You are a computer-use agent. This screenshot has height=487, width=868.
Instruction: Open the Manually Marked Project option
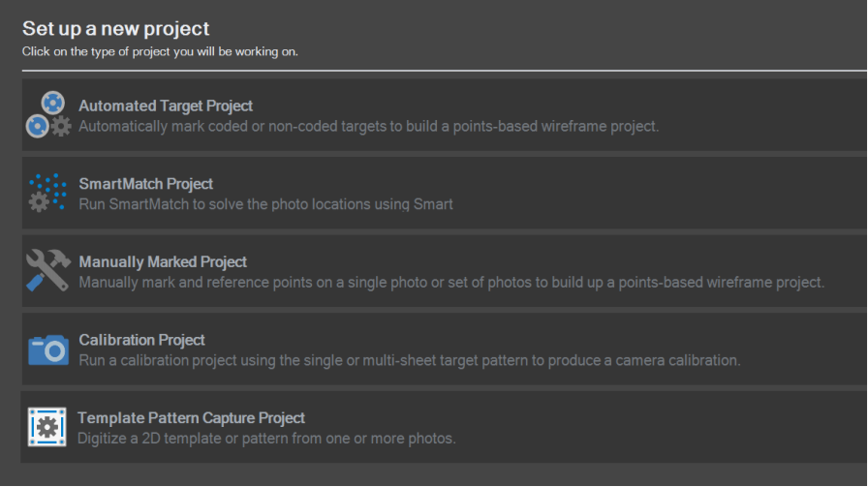point(163,261)
